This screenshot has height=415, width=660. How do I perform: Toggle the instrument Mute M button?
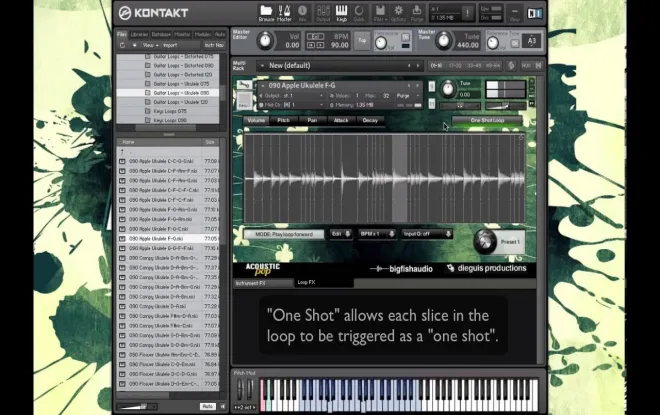click(x=432, y=104)
